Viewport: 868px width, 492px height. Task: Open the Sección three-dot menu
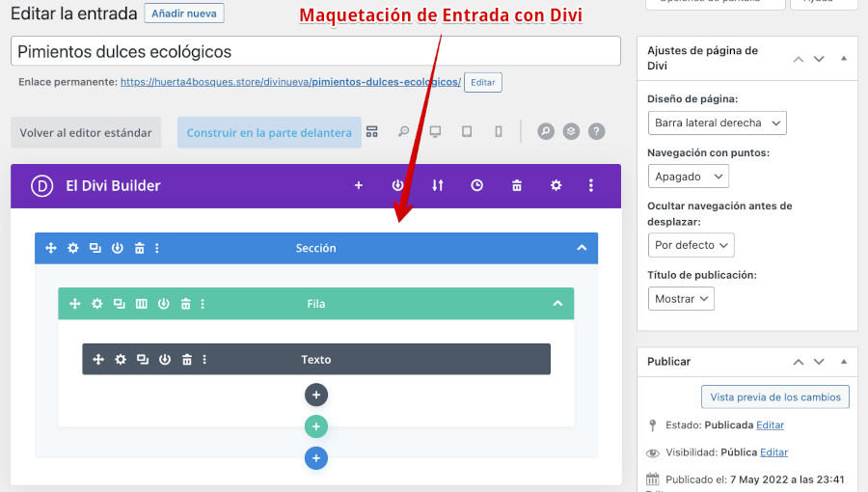pos(157,248)
